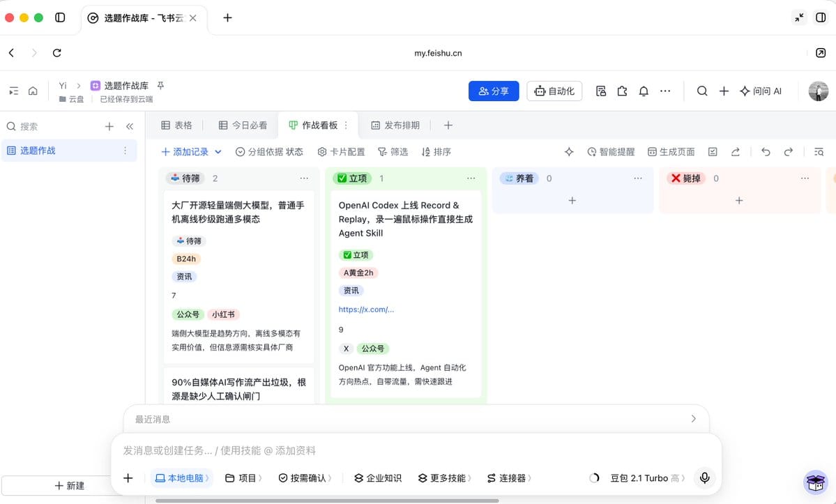This screenshot has height=504, width=836.
Task: Open the OpenAI Codex 上线 card
Action: click(406, 294)
